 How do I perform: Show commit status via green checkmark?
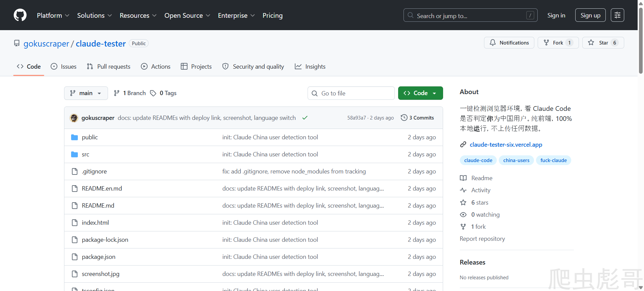[305, 118]
